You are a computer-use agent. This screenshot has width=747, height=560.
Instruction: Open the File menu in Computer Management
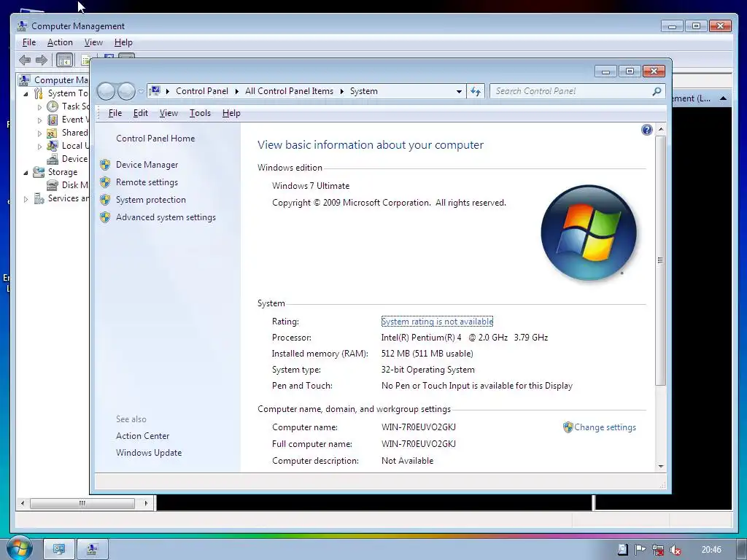coord(29,42)
